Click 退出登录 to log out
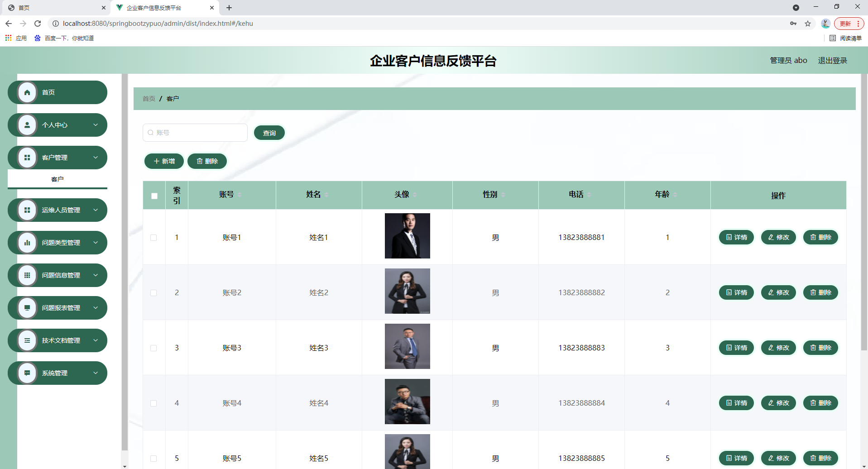This screenshot has width=868, height=469. coord(832,60)
